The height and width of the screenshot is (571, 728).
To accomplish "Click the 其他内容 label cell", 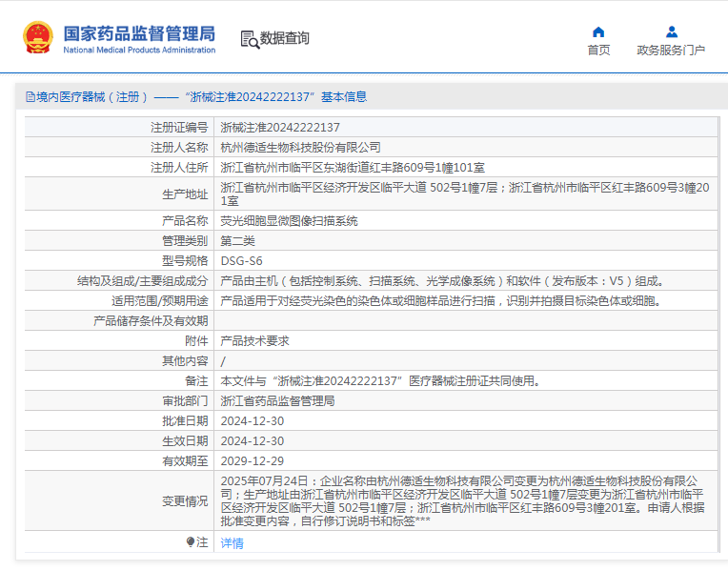I will pos(119,360).
